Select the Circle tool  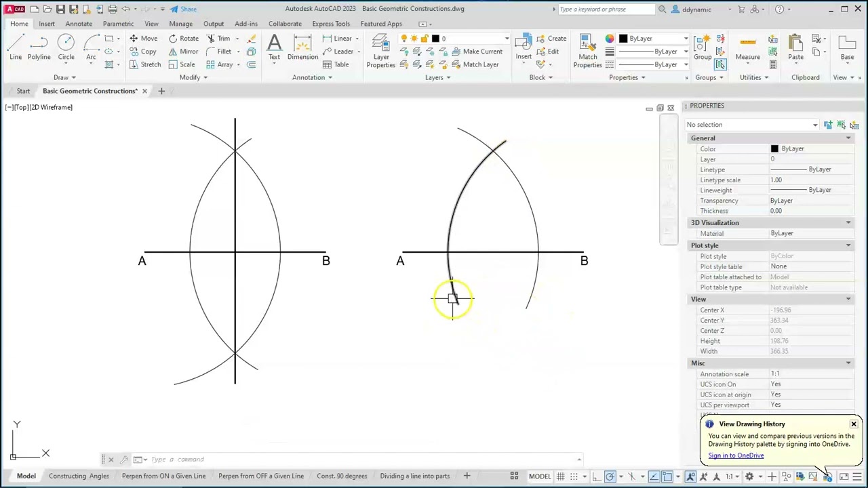coord(66,47)
